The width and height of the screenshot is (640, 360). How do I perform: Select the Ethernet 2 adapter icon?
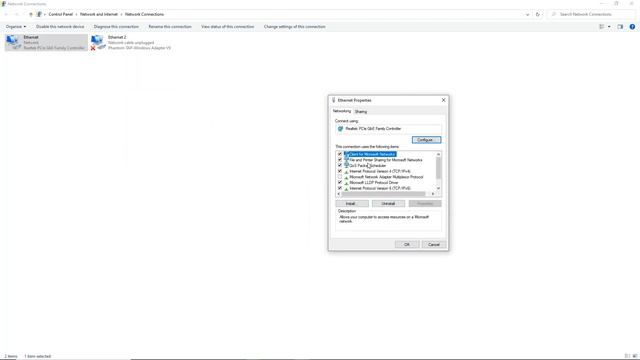tap(98, 42)
